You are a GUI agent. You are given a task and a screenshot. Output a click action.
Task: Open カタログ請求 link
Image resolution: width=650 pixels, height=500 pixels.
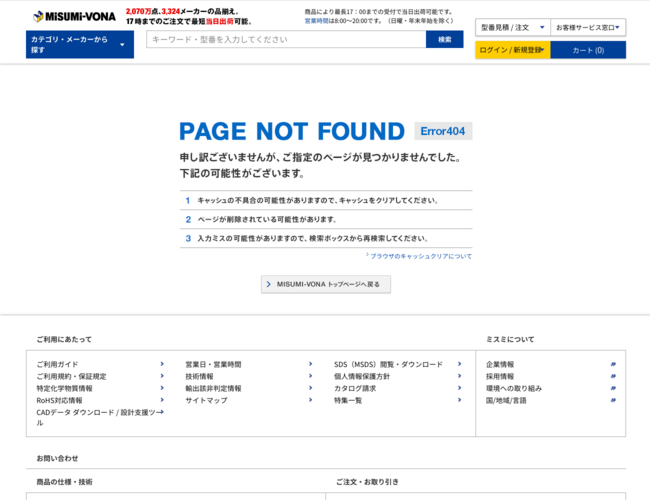355,388
